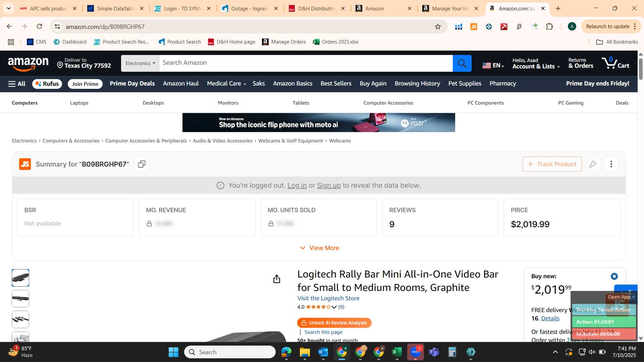Click Relaunch to update button
Viewport: 644px width, 362px height.
pos(611,26)
